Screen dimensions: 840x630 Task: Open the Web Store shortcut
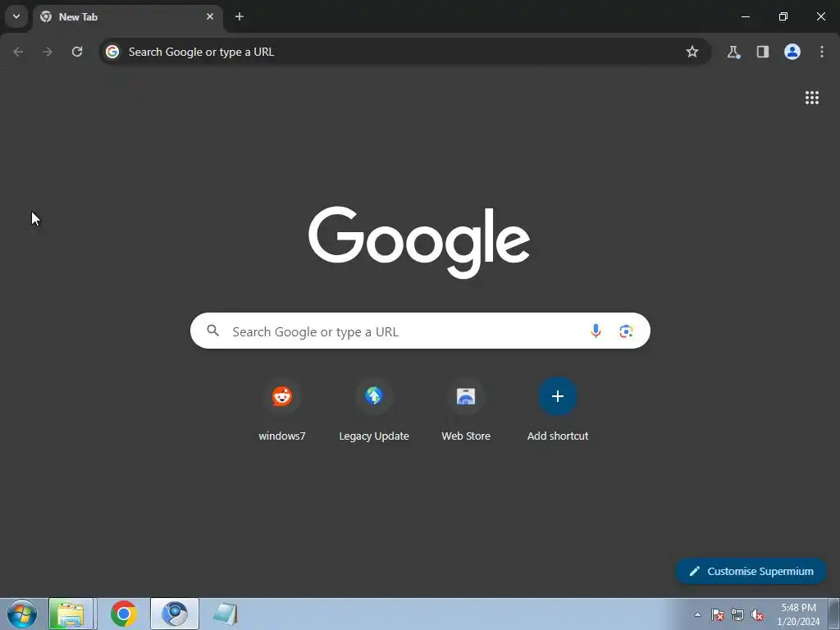click(466, 396)
